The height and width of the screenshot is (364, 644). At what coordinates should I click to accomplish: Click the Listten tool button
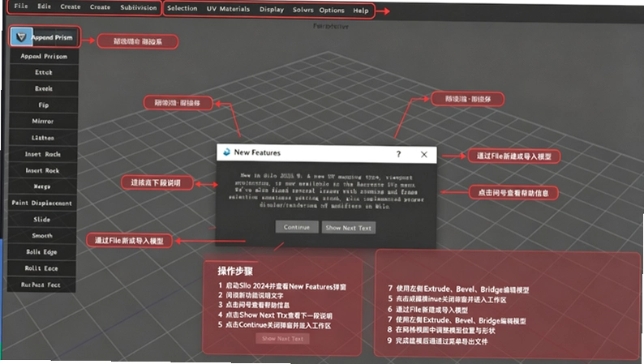43,138
